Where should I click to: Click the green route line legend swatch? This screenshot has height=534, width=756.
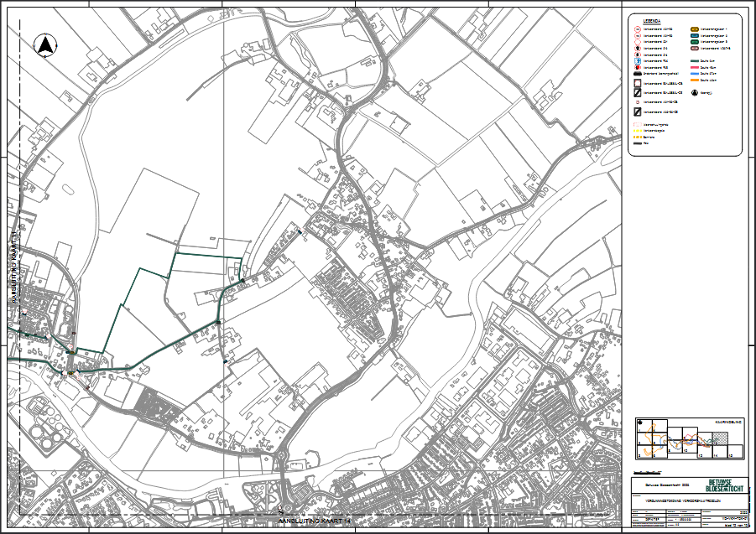tap(694, 61)
